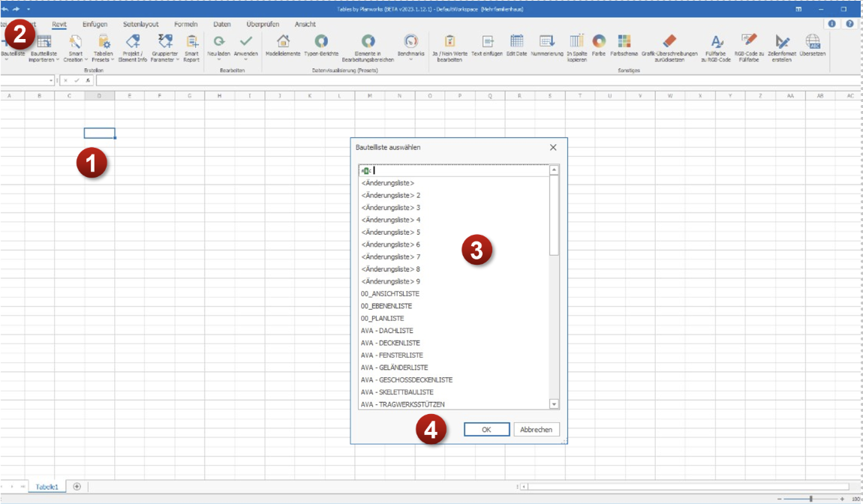Select <Änderungsliste> 5 entry
Screen dimensions: 863x504
tap(391, 232)
